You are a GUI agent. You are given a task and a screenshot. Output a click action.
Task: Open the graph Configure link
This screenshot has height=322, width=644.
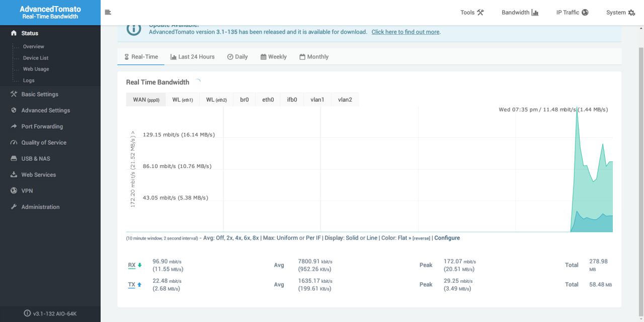[x=447, y=238]
